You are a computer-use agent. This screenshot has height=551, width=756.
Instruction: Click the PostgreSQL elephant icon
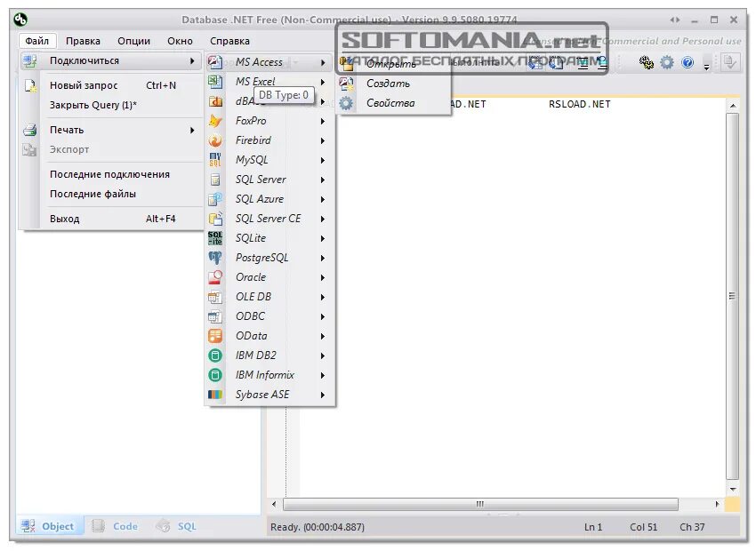click(x=215, y=258)
